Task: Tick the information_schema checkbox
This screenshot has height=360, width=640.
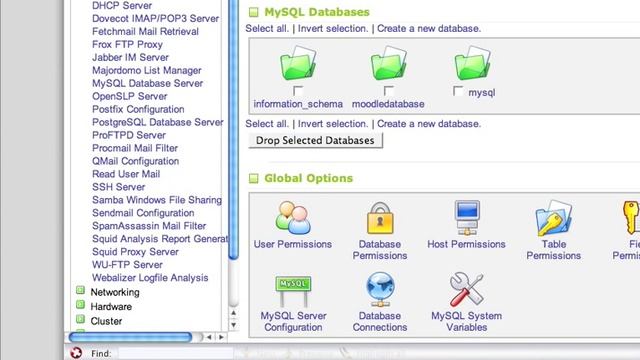Action: (x=298, y=91)
